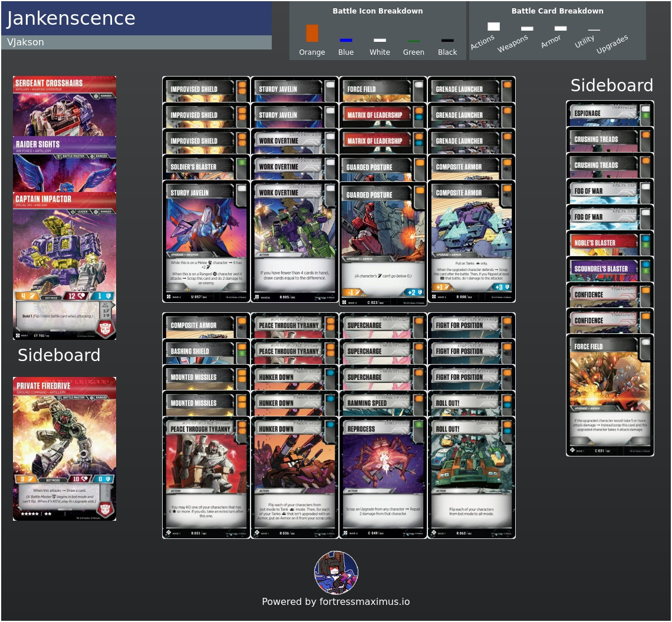672x622 pixels.
Task: Click the 'Powered by fortressmaximus.io' link
Action: pos(336,601)
